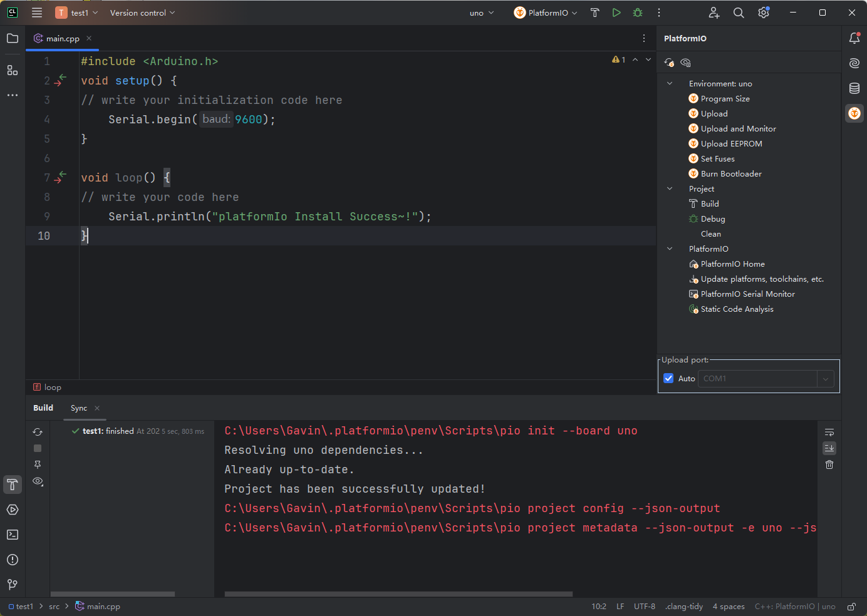Image resolution: width=867 pixels, height=616 pixels.
Task: Open the Build tool window hammer on left stripe
Action: [x=13, y=485]
